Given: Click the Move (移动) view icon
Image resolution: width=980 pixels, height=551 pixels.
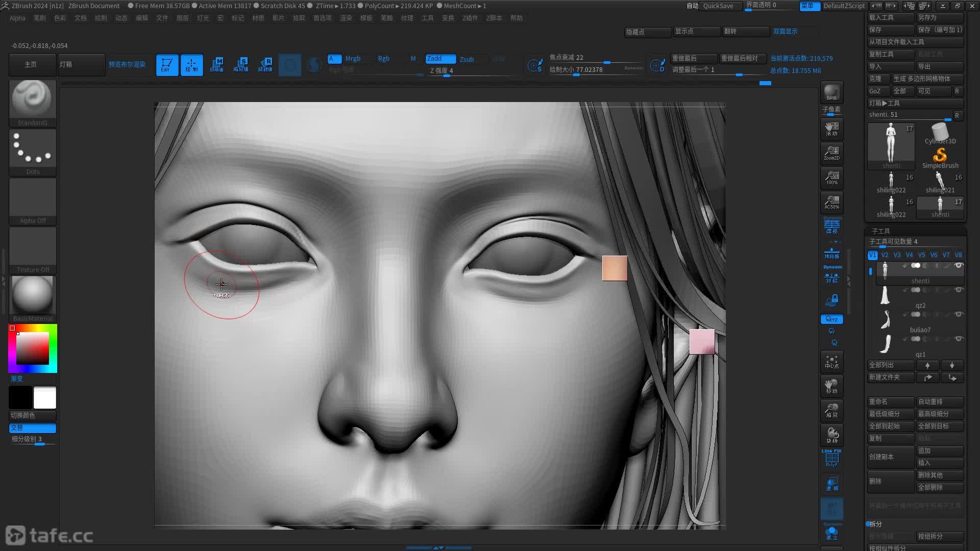Looking at the screenshot, I should pyautogui.click(x=831, y=386).
